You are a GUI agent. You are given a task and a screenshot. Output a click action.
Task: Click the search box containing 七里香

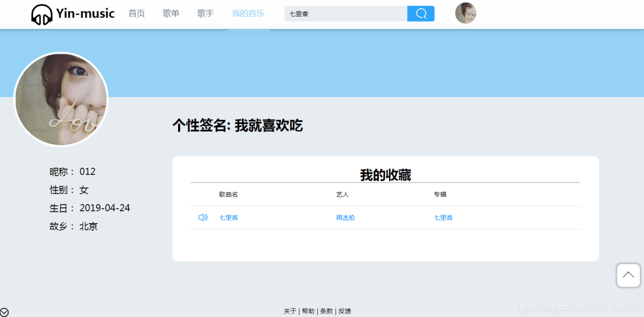(346, 14)
